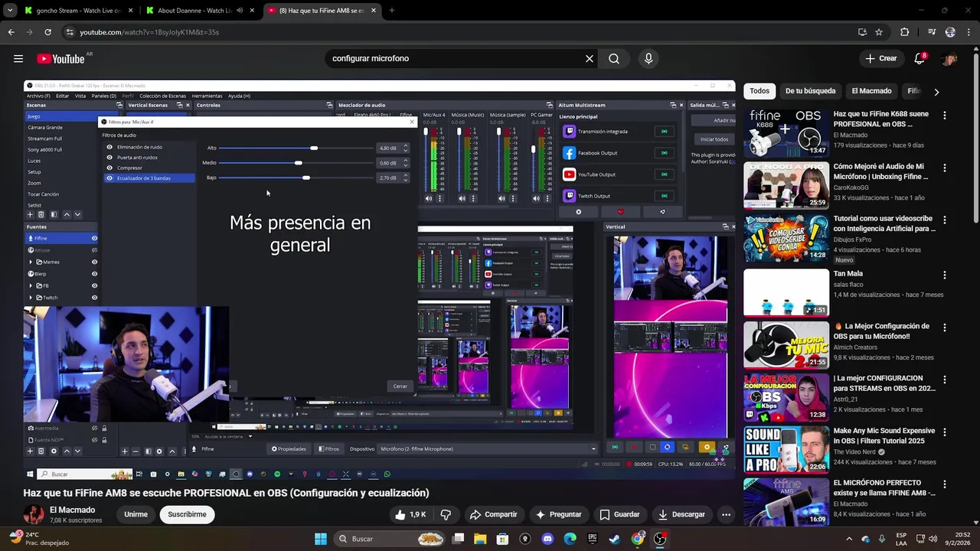Open options for EL MICRÓFONO PERFECTO video
Screen dimensions: 980x551
click(944, 484)
